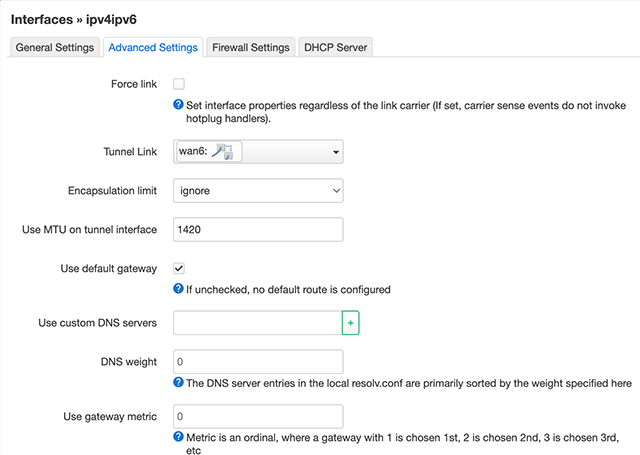Image resolution: width=640 pixels, height=455 pixels.
Task: Select the Advanced Settings tab
Action: tap(153, 47)
